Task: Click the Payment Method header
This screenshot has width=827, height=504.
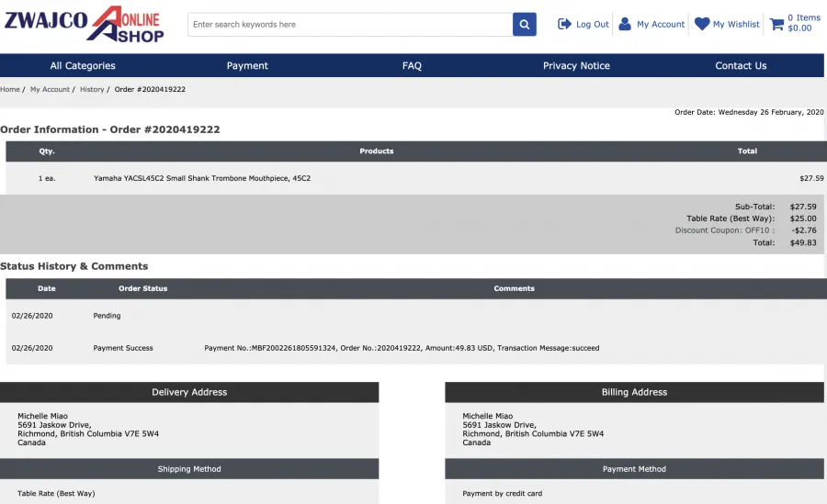Action: (x=634, y=469)
